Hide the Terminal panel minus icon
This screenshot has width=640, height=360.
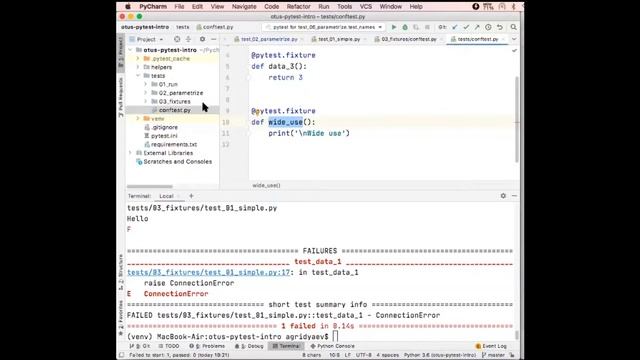(514, 196)
